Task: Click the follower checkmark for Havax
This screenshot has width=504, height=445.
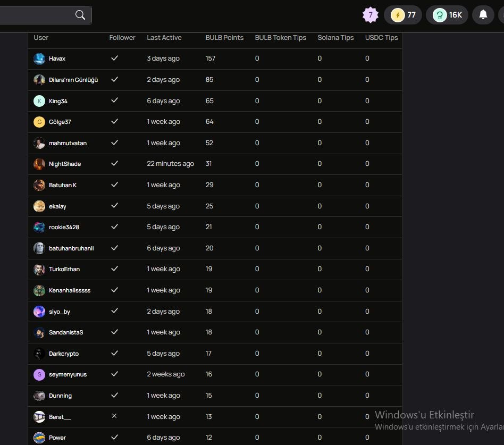Action: 114,58
